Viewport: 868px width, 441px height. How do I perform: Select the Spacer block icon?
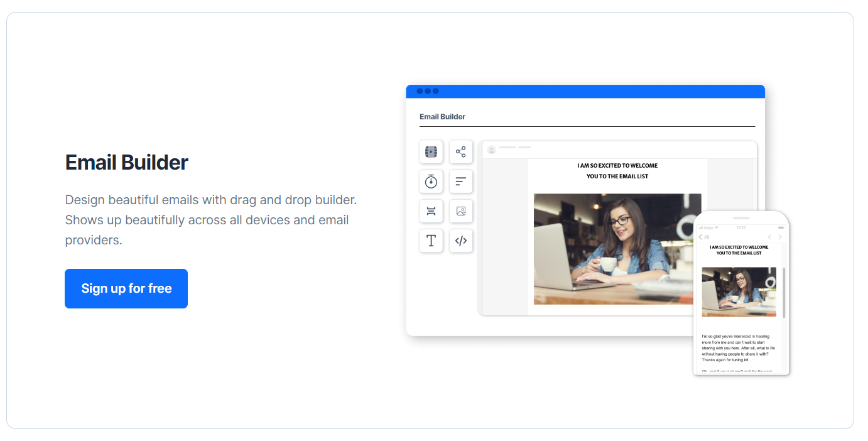coord(431,211)
